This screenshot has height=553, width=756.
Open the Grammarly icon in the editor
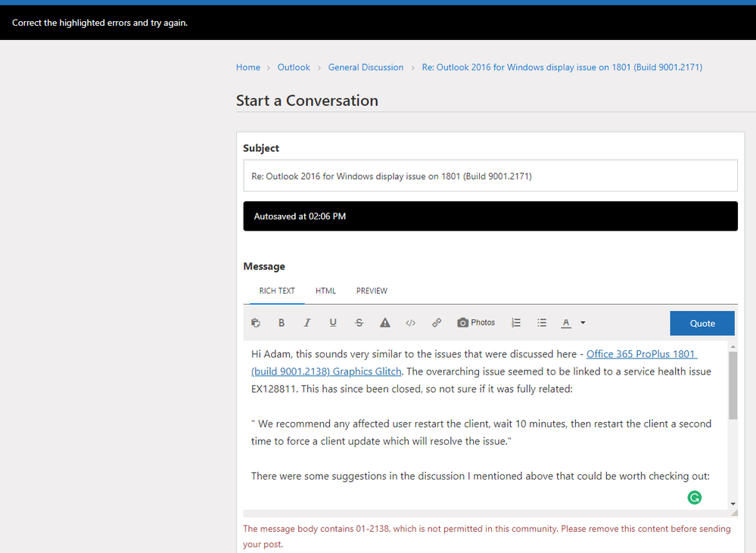pos(694,498)
